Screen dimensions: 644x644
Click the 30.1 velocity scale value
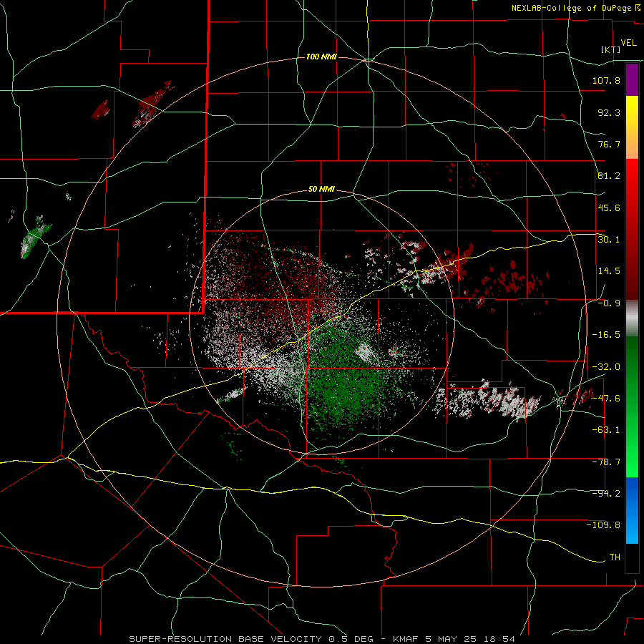(609, 240)
